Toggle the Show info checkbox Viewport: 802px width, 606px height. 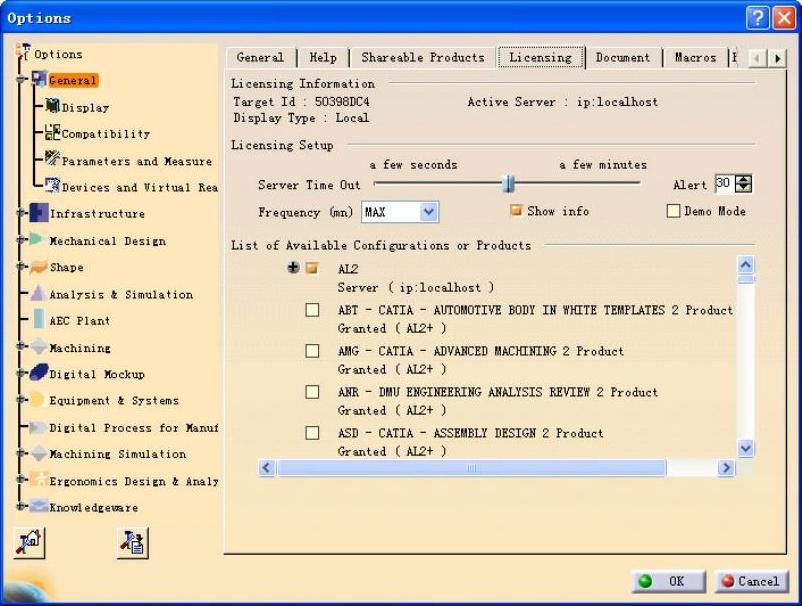point(516,210)
